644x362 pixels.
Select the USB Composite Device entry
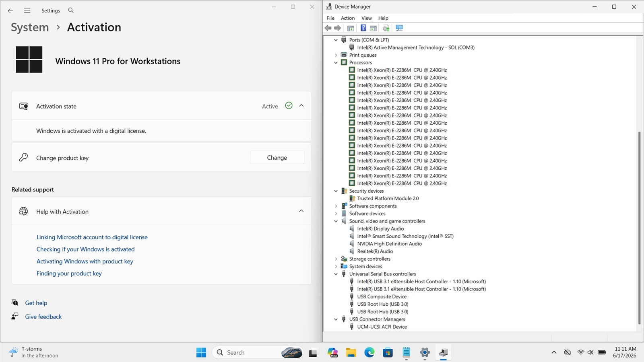tap(382, 297)
